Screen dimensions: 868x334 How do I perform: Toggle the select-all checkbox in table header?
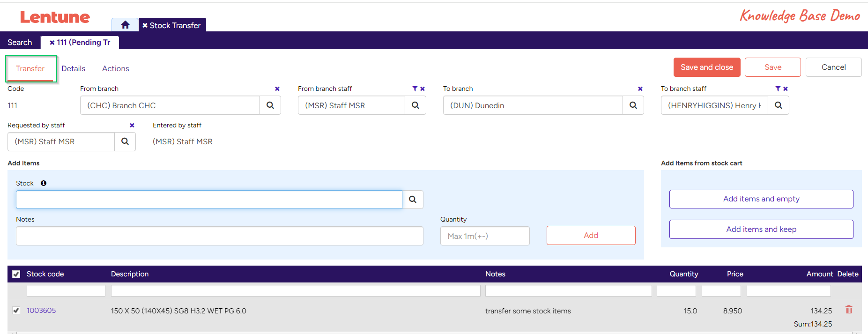(x=16, y=274)
